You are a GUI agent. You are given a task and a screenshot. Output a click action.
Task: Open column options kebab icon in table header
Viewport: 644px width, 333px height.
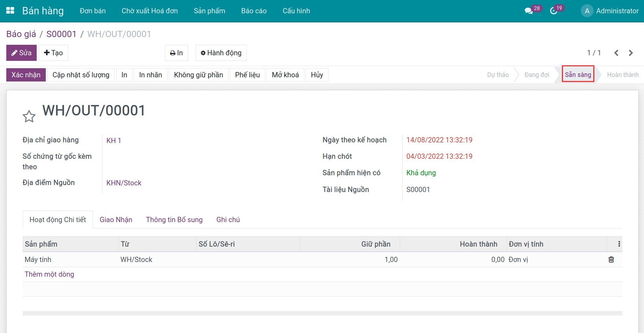click(x=619, y=244)
